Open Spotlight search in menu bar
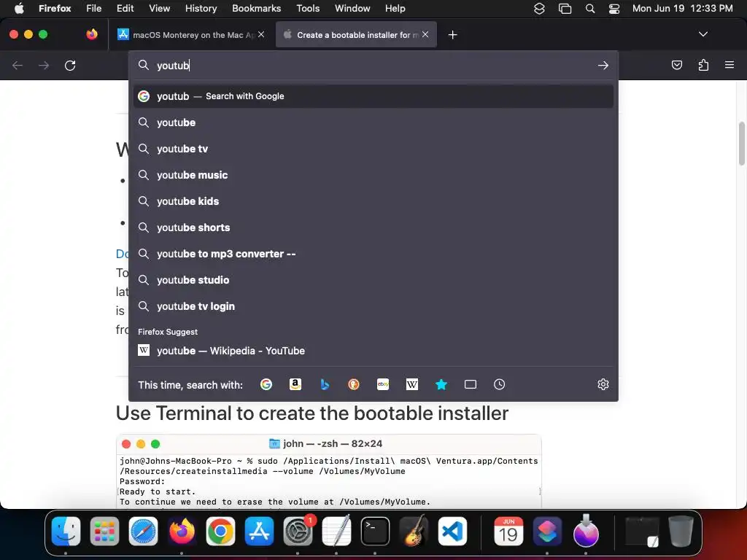 (589, 9)
